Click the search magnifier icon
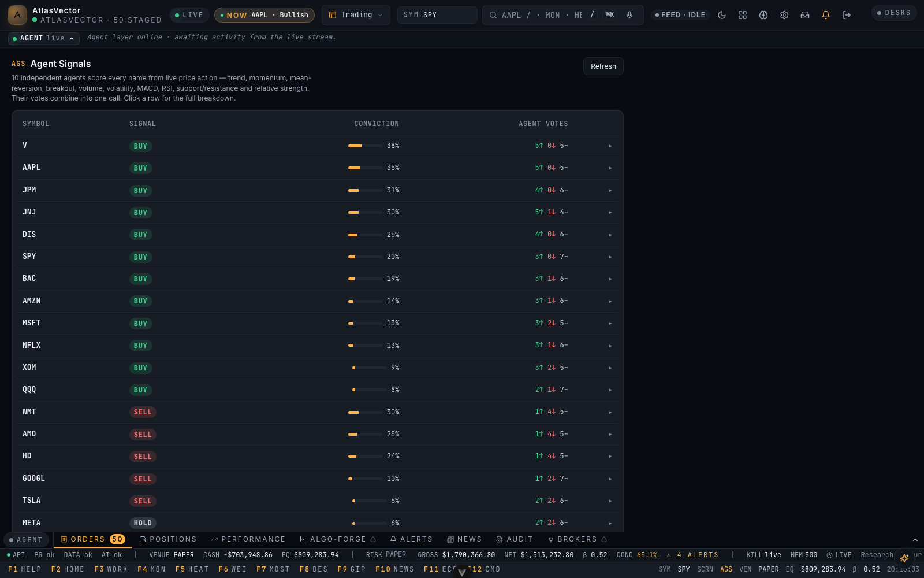The width and height of the screenshot is (924, 578). click(493, 15)
